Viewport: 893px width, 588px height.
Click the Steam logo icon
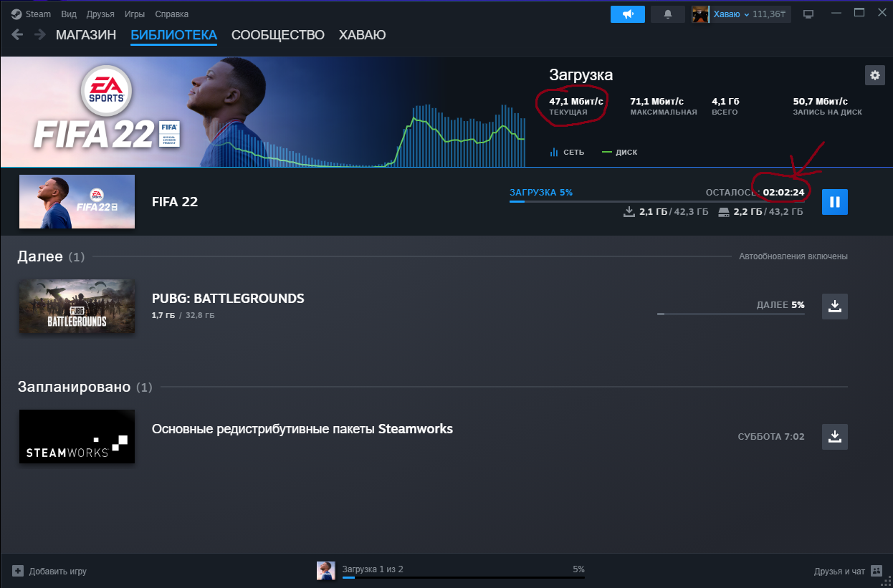coord(16,14)
